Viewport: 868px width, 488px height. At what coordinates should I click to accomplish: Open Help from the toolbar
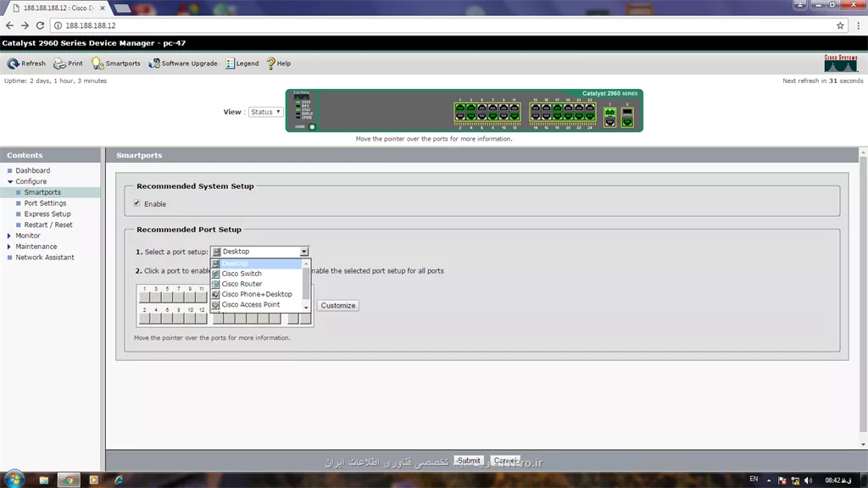point(278,64)
